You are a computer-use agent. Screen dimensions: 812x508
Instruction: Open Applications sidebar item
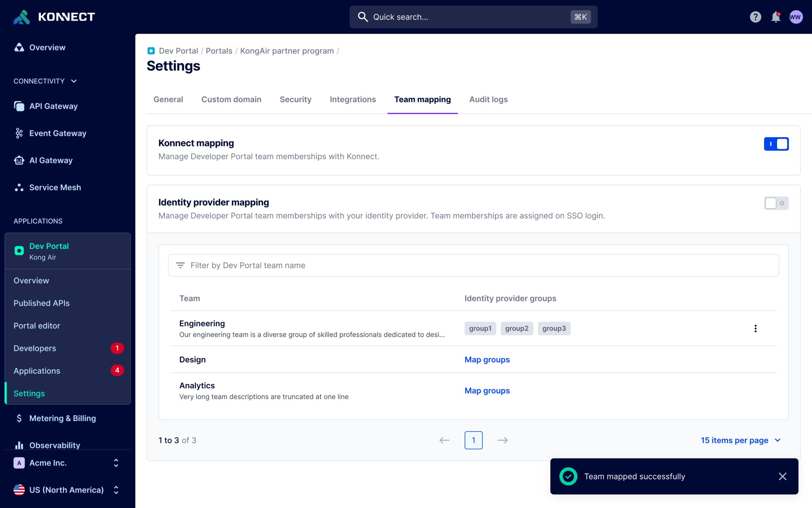(x=68, y=371)
